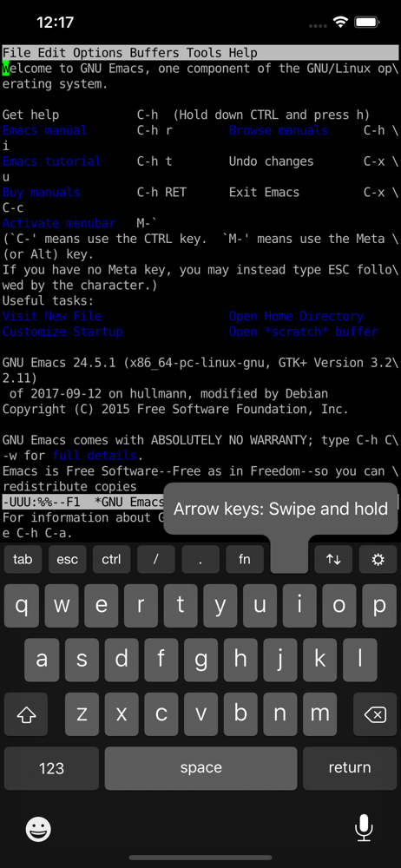Click the Visit New File link
Image resolution: width=401 pixels, height=868 pixels.
coord(52,317)
